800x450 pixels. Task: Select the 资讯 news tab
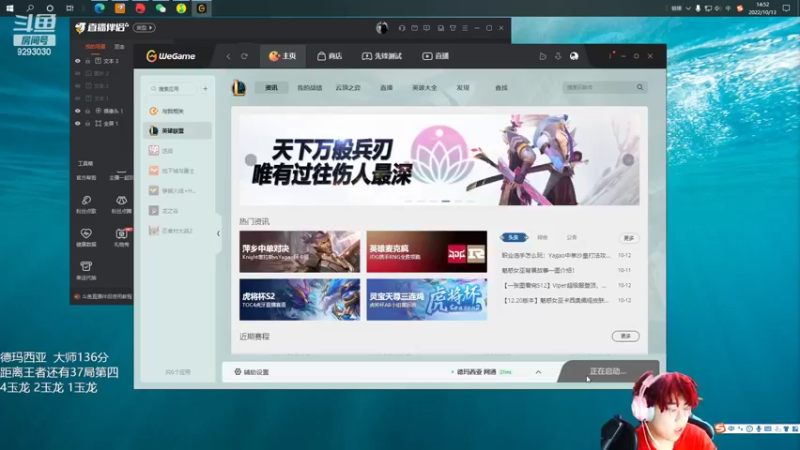tap(271, 88)
